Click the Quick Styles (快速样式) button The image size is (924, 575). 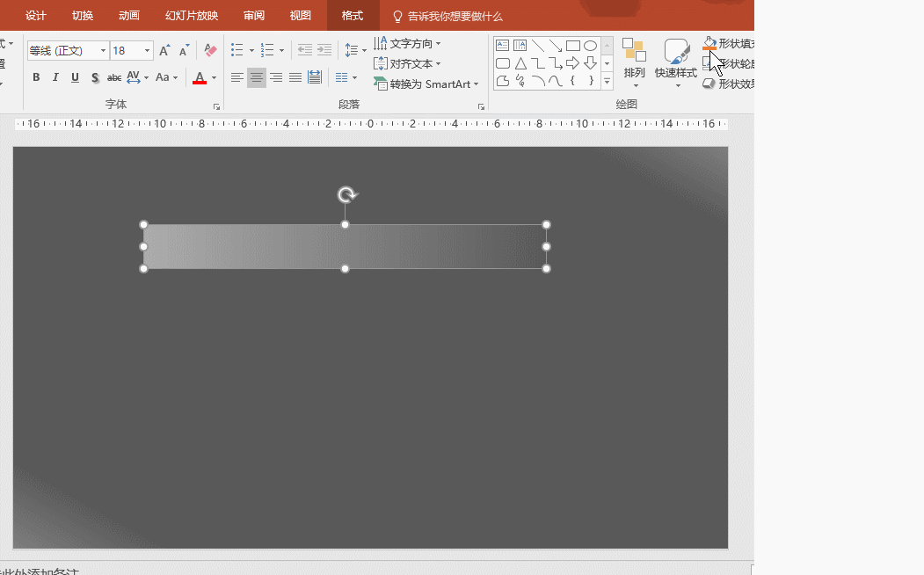[x=676, y=60]
